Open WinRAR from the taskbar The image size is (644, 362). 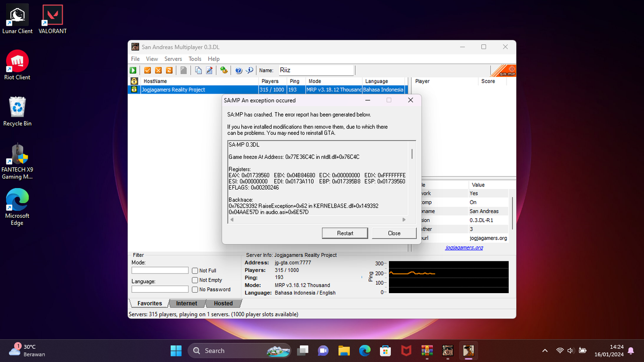coord(427,350)
